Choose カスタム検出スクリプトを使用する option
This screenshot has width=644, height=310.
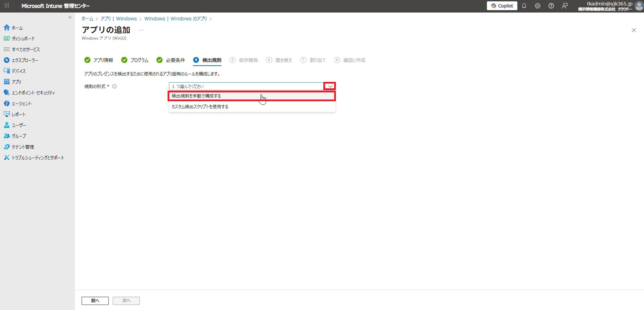200,107
